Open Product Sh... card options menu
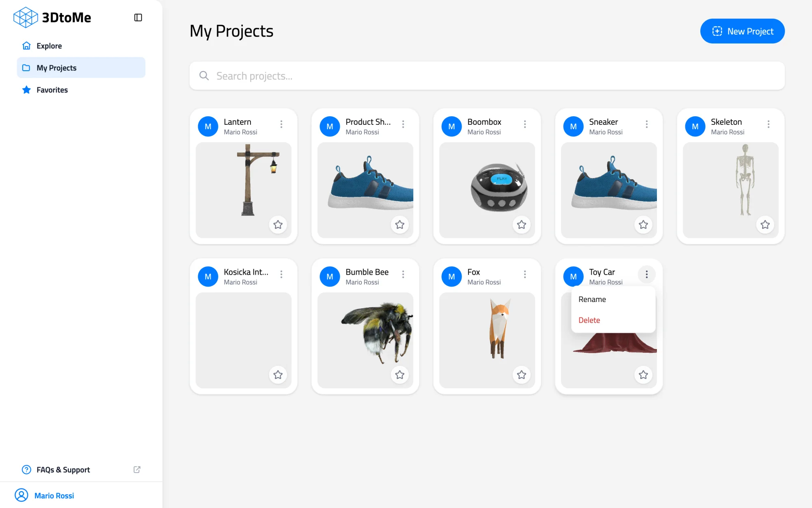The image size is (812, 508). coord(403,124)
